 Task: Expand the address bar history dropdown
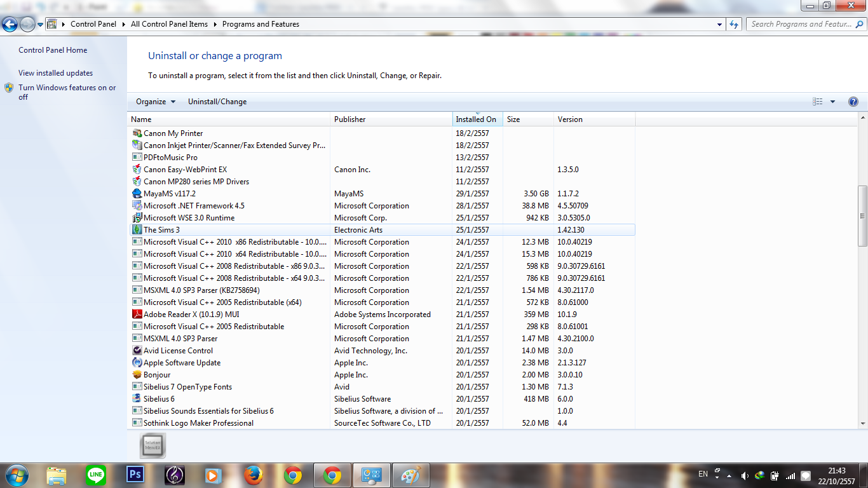(719, 24)
